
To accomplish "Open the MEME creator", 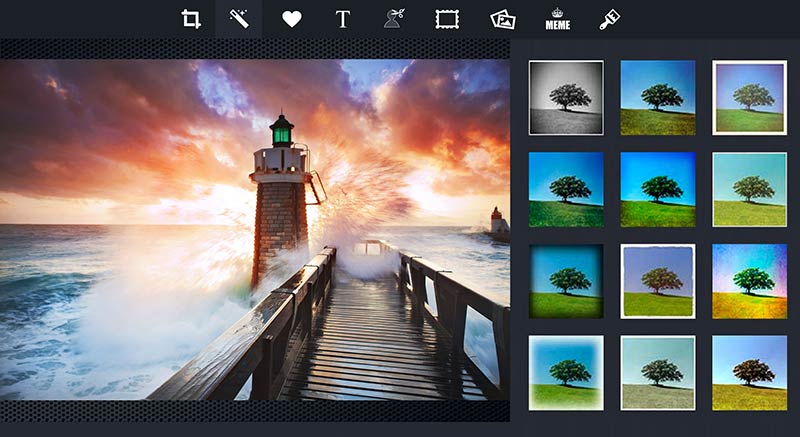I will [557, 19].
